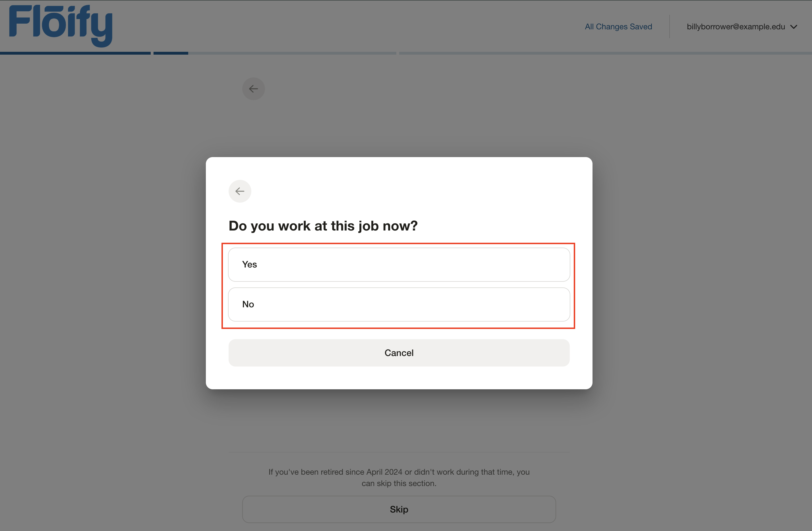The height and width of the screenshot is (531, 812).
Task: Select the Yes answer option
Action: [x=399, y=265]
